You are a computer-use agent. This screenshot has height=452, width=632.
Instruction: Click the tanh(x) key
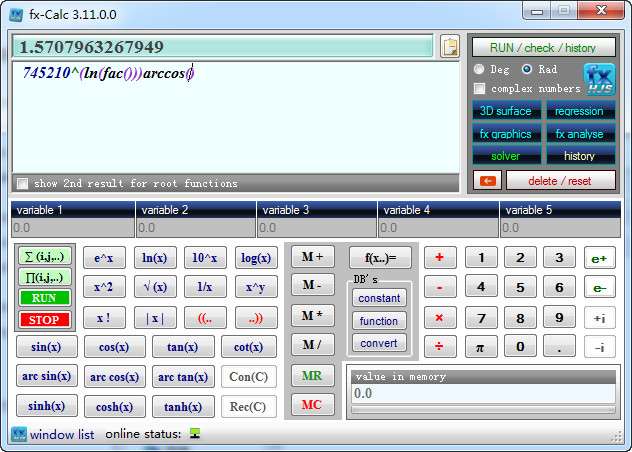tap(183, 406)
